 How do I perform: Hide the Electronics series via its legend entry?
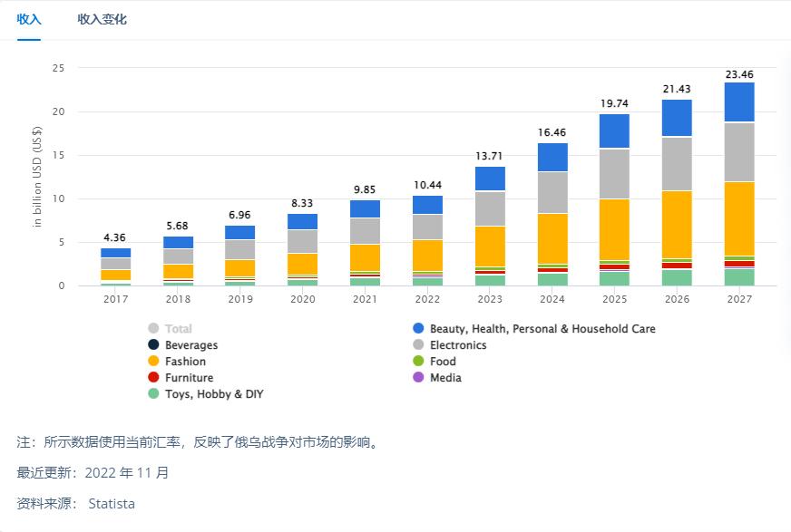458,344
